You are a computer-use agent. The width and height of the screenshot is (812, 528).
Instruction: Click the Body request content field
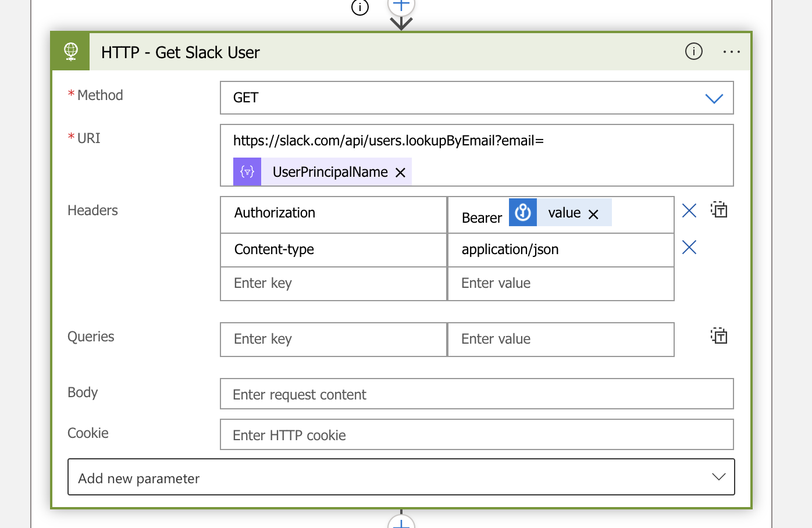476,394
